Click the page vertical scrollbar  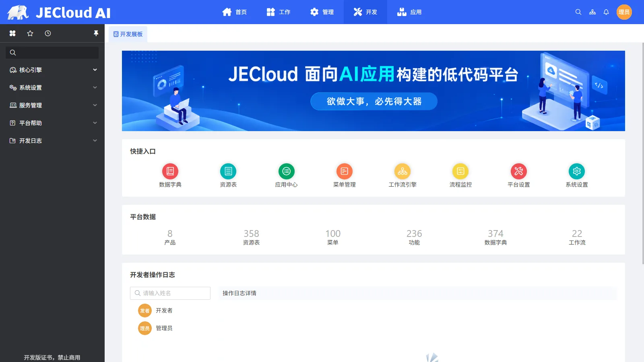642,153
